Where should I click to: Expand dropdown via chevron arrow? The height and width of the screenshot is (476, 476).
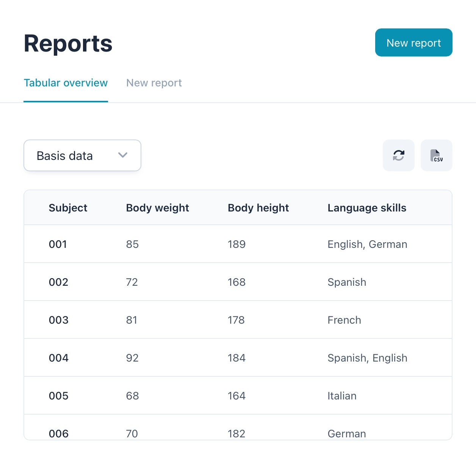click(123, 155)
